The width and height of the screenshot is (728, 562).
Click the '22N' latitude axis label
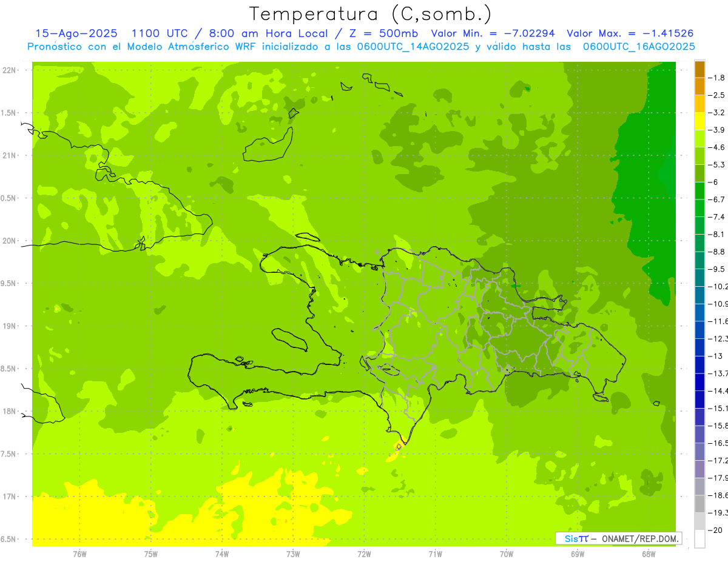[x=10, y=70]
